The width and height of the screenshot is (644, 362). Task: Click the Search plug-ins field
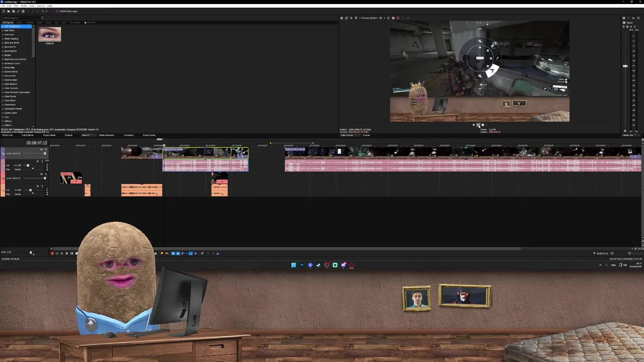(x=20, y=18)
